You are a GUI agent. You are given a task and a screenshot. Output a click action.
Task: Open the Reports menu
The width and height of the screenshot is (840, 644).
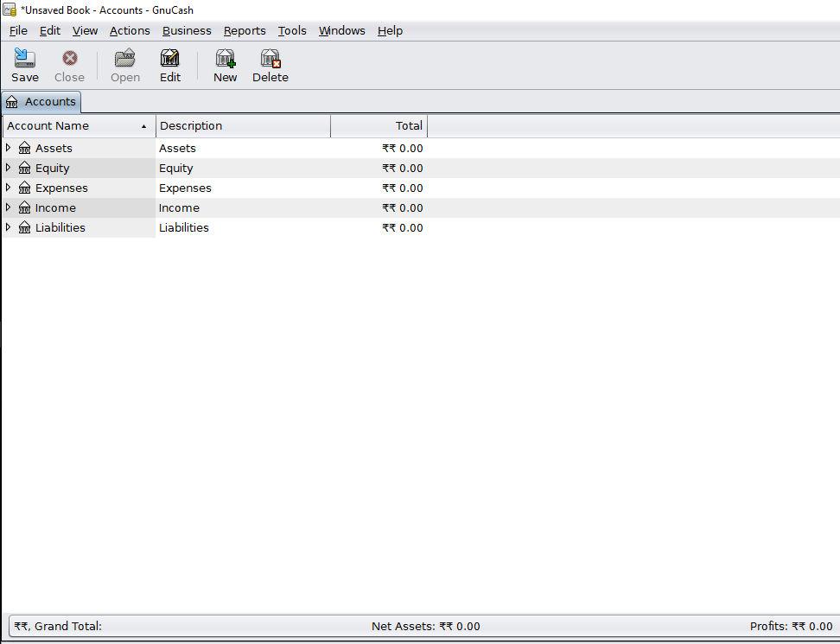(x=245, y=30)
